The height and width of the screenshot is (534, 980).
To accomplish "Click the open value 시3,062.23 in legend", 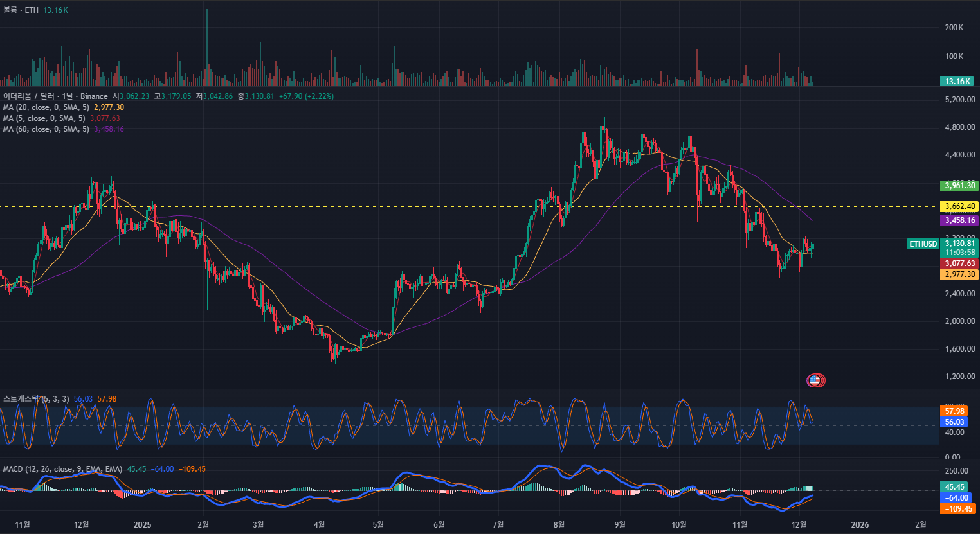I will (x=131, y=96).
